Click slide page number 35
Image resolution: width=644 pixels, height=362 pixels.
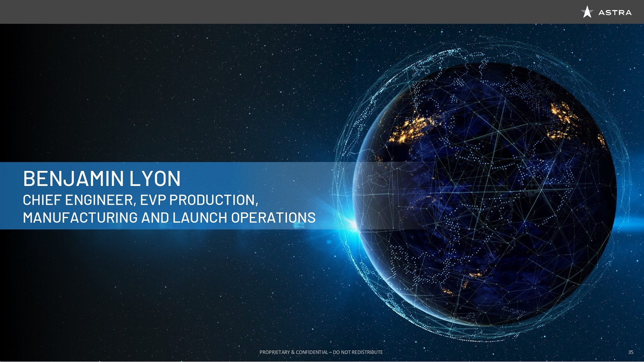(x=631, y=352)
